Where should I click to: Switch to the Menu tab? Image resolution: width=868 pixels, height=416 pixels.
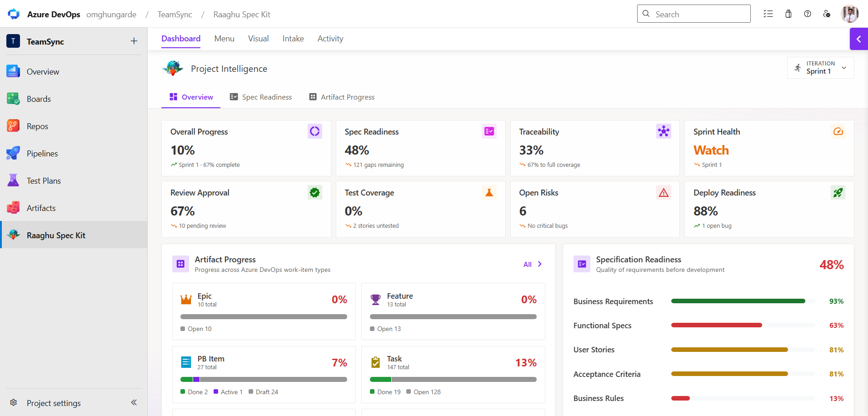point(224,39)
